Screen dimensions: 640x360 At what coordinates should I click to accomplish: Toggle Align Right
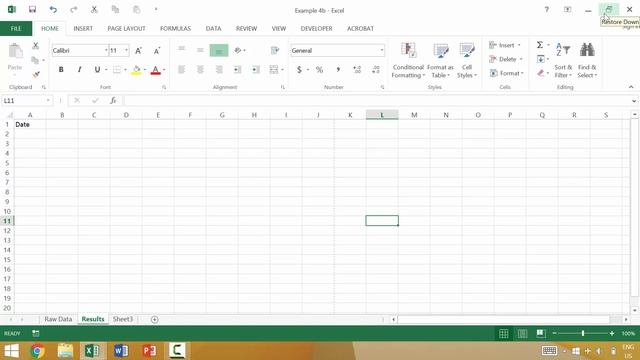pyautogui.click(x=219, y=70)
